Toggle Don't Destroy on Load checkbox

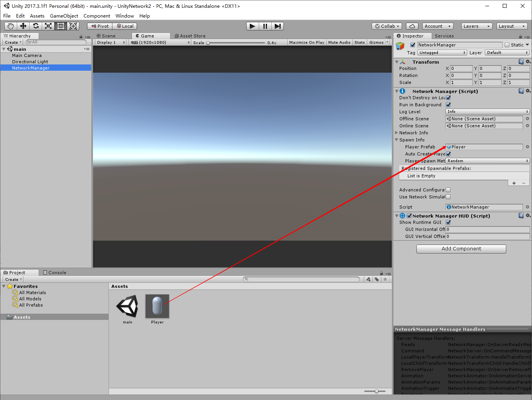[448, 98]
